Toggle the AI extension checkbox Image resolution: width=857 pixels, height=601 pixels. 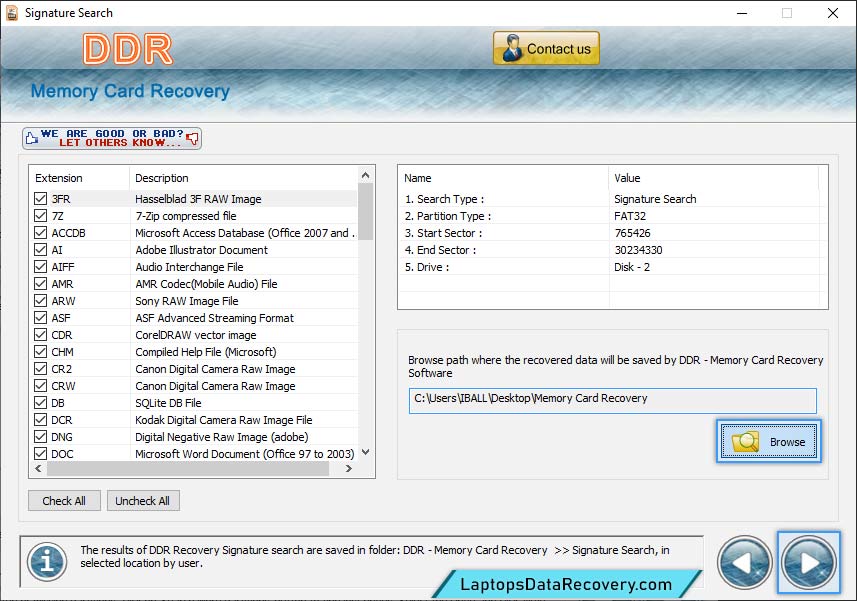40,249
